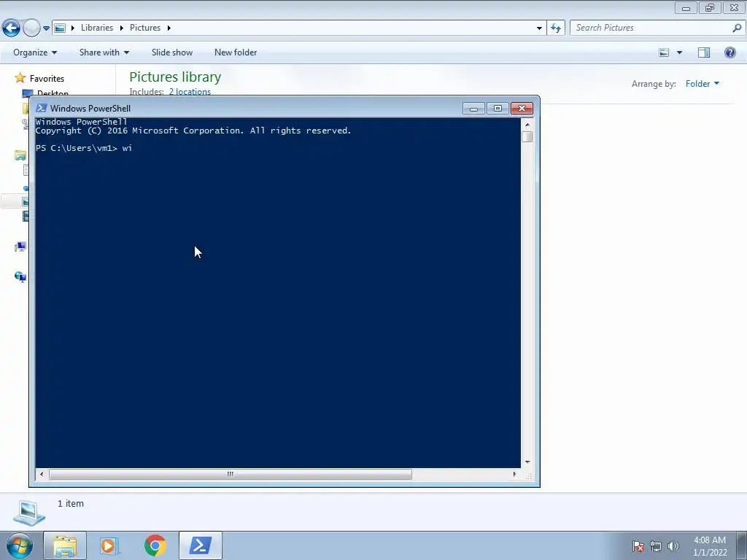Refresh the Pictures folder view

(x=555, y=28)
